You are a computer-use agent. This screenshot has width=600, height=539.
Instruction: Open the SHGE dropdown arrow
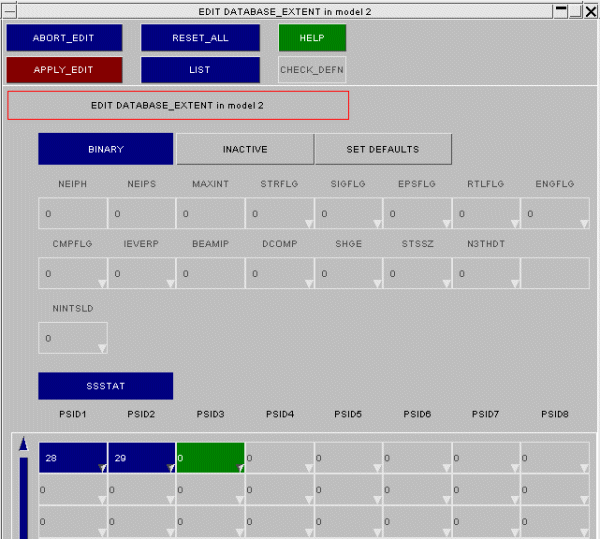point(378,283)
